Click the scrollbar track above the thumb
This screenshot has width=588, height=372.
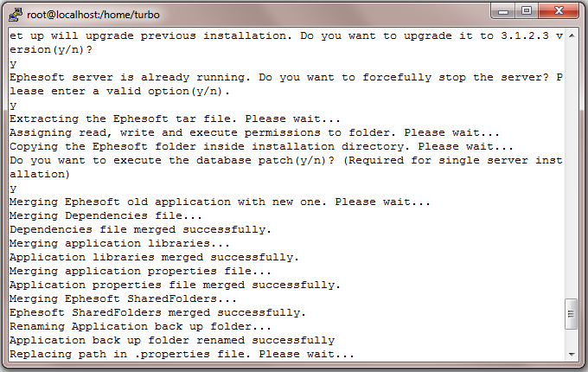[x=572, y=169]
